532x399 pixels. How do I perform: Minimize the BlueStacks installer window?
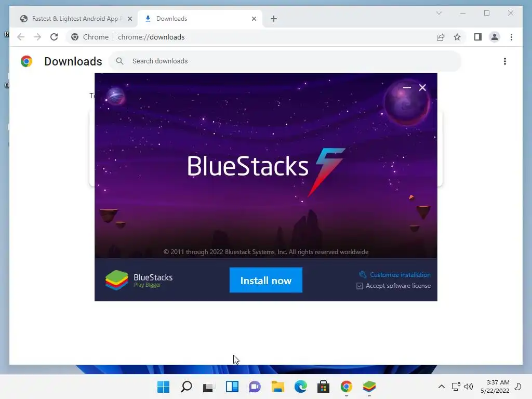pos(407,87)
